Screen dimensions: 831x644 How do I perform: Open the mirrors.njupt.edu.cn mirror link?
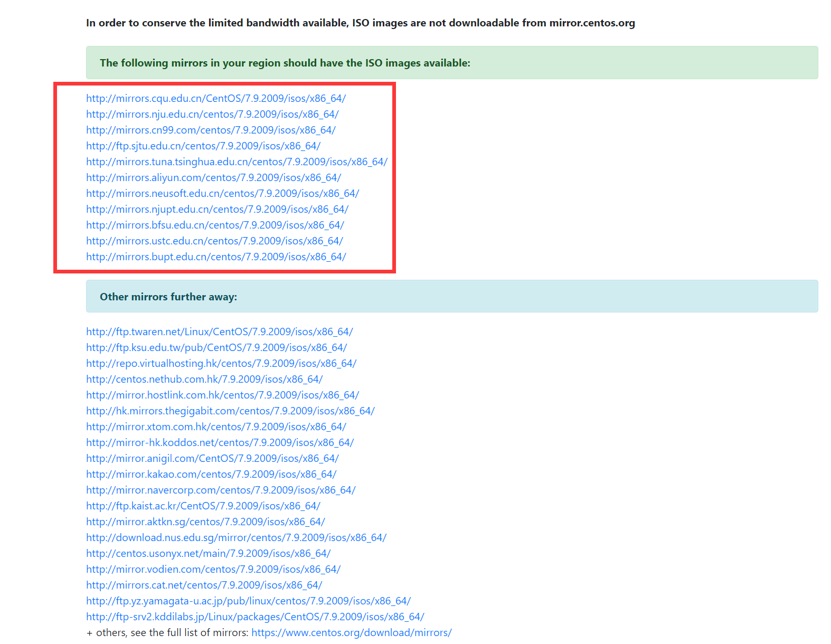coord(217,209)
